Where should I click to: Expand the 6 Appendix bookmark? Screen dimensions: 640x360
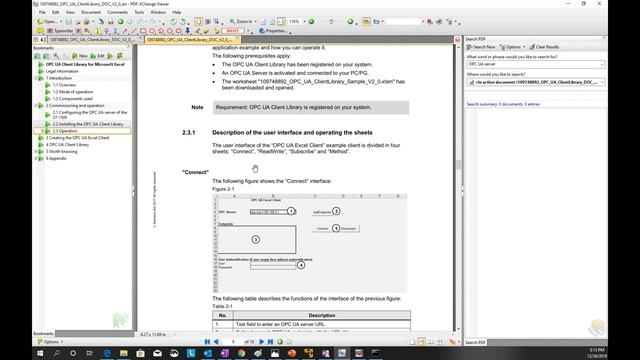tap(36, 158)
